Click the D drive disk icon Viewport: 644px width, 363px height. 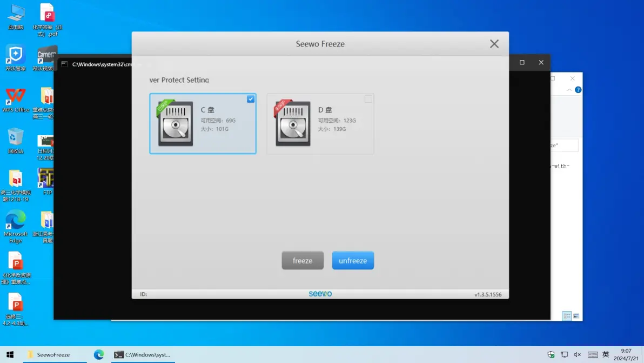292,123
